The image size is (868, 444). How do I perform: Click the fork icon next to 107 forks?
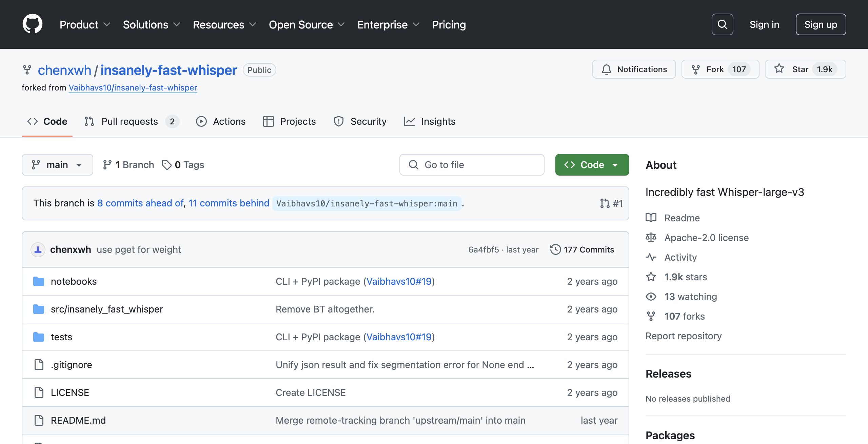651,316
